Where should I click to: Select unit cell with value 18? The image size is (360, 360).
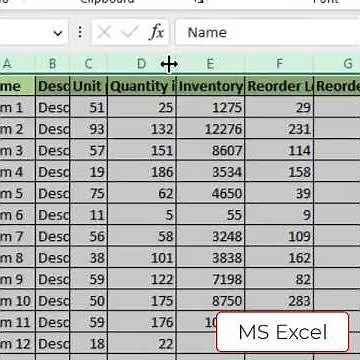(88, 344)
